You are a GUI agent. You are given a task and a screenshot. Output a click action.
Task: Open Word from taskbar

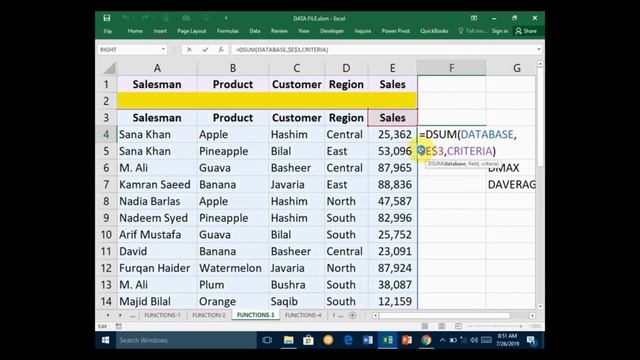click(367, 340)
